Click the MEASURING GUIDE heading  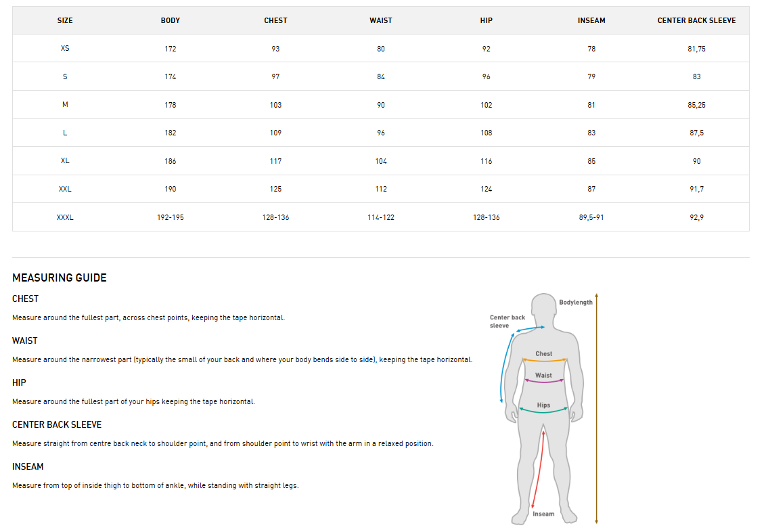tap(60, 278)
